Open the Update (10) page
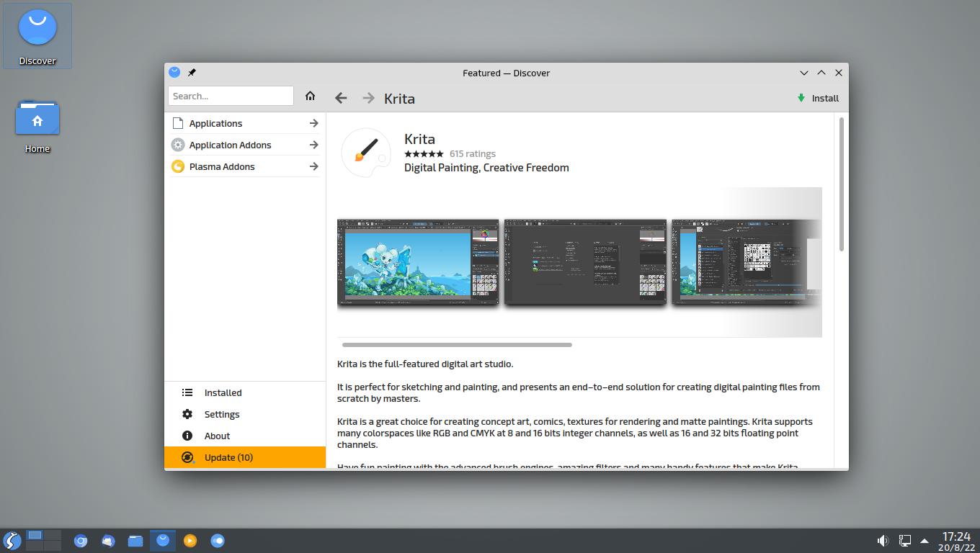980x553 pixels. tap(245, 457)
